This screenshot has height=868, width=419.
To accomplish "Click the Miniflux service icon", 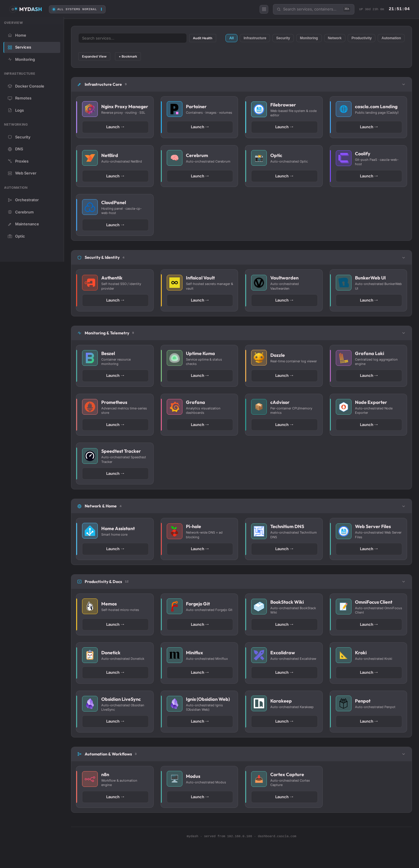I will [x=174, y=655].
